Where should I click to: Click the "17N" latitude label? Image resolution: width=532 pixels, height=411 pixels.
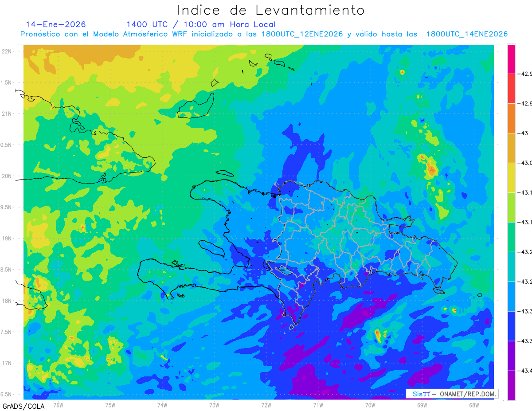click(x=8, y=363)
